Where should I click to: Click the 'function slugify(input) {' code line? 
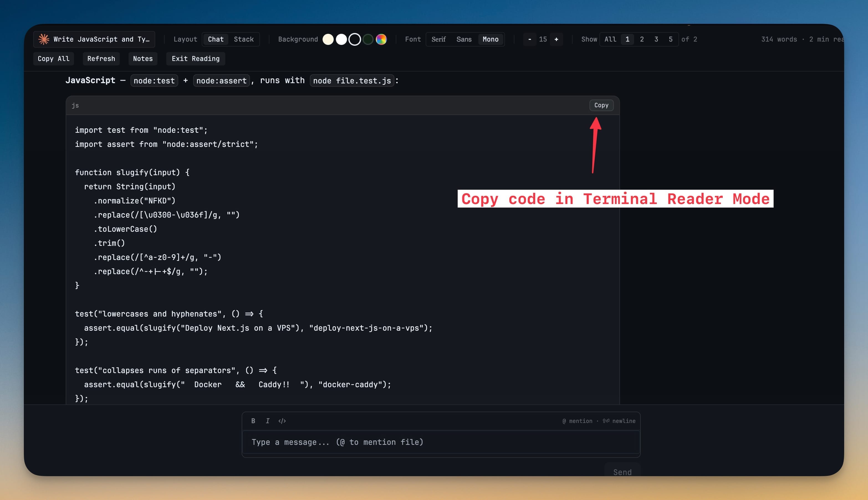tap(132, 172)
